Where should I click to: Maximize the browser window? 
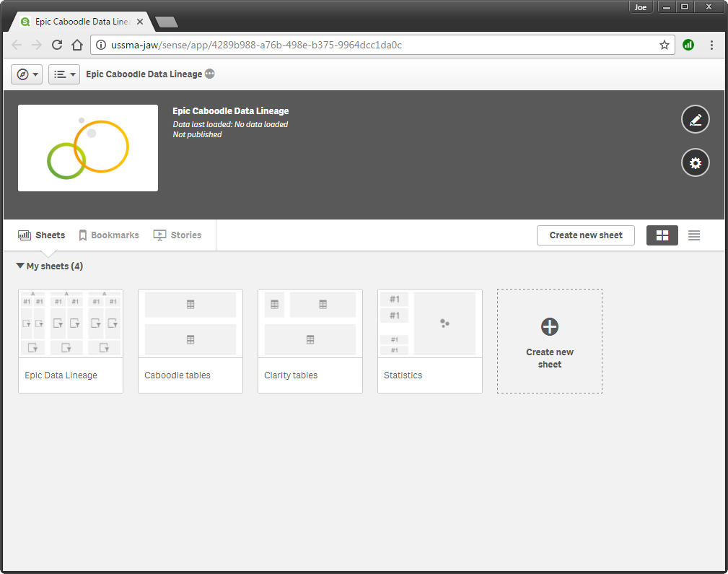click(685, 7)
